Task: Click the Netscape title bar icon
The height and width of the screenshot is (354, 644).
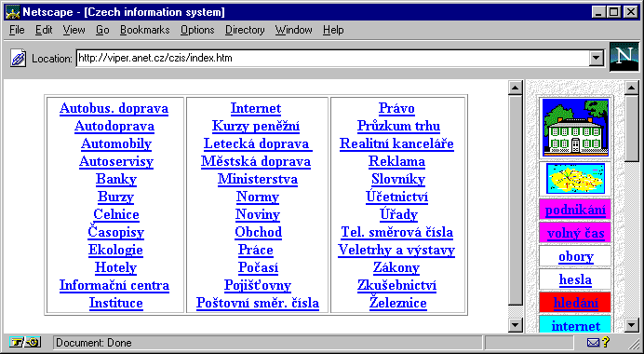Action: [x=12, y=12]
